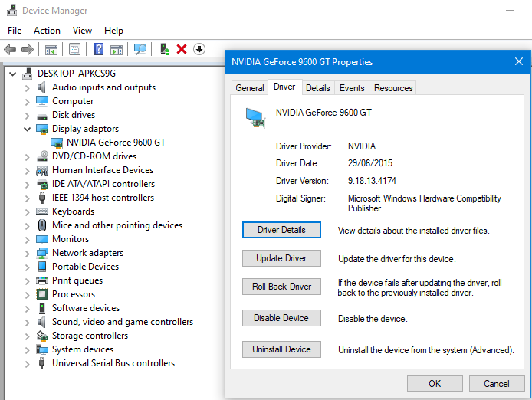Expand the Portable Devices category
Image resolution: width=532 pixels, height=400 pixels.
(27, 267)
